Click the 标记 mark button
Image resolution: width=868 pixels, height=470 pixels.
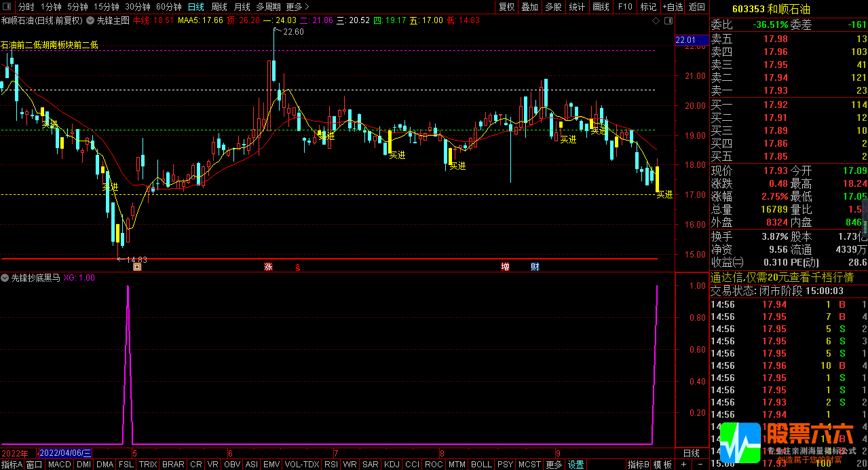point(648,7)
